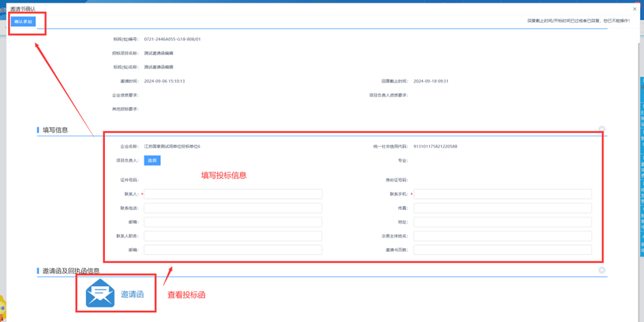644x322 pixels.
Task: Click the 交易主体姓名 input field
Action: click(502, 236)
